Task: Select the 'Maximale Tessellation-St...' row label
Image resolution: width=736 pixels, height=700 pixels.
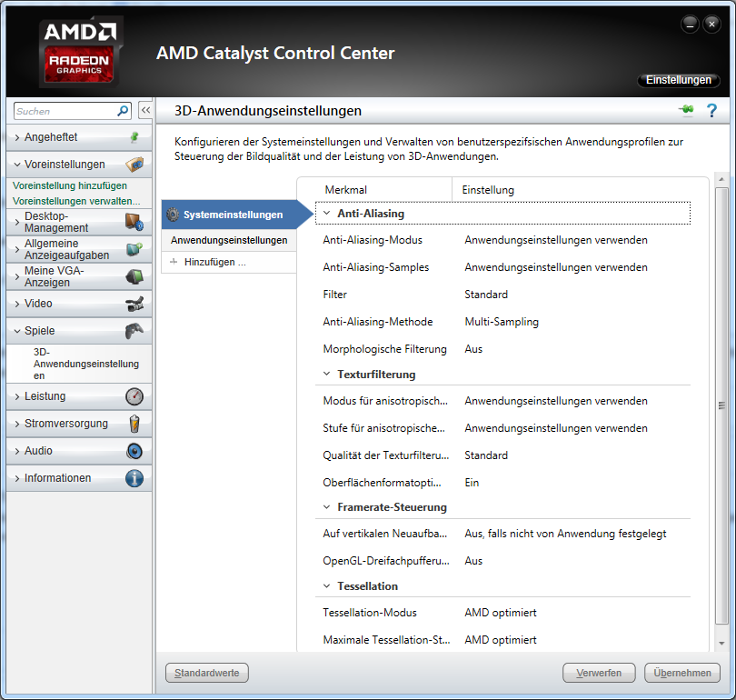Action: [386, 640]
